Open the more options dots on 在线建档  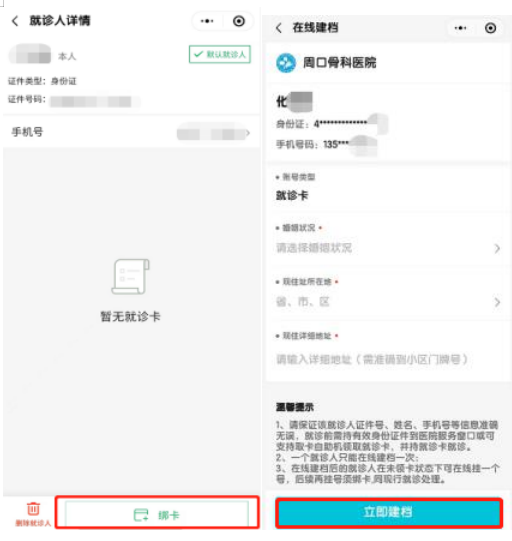460,28
